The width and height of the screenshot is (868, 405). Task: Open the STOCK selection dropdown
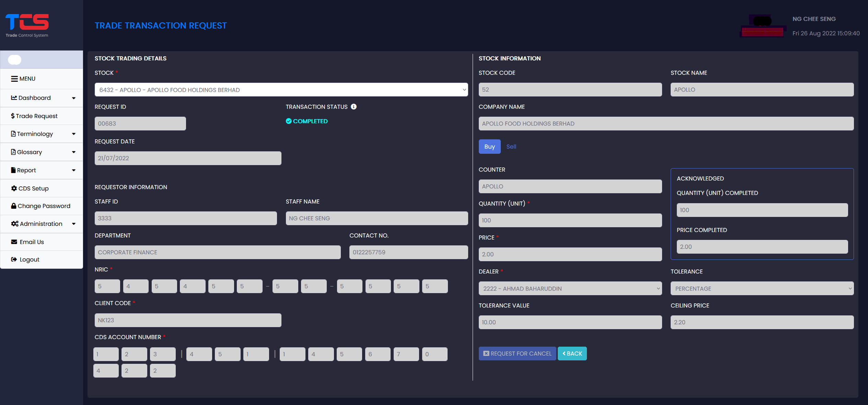tap(281, 90)
